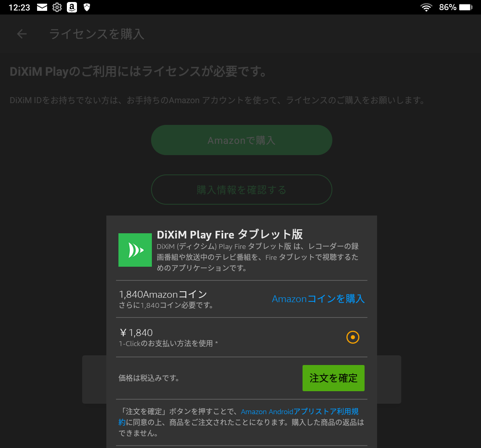This screenshot has width=481, height=448.
Task: Enable the ¥1,840 payment method option
Action: [x=352, y=337]
